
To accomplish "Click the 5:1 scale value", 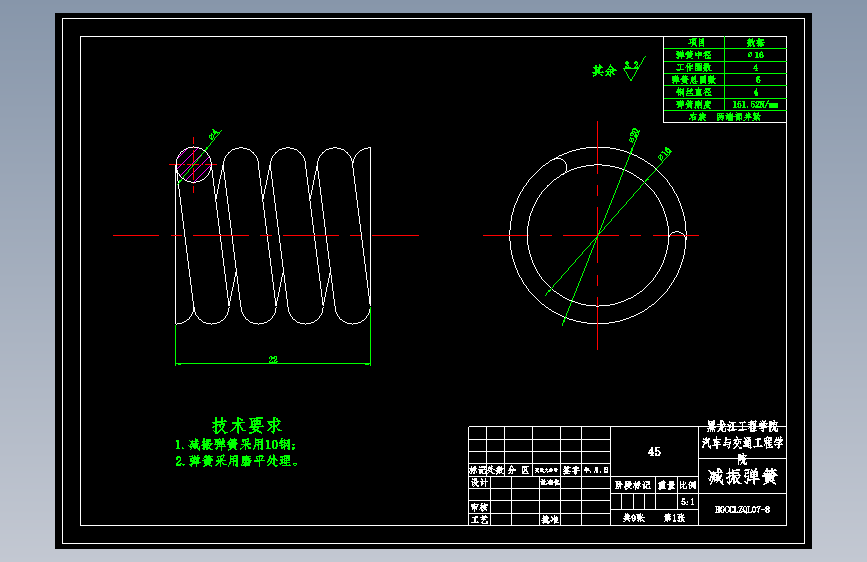I will [x=688, y=502].
